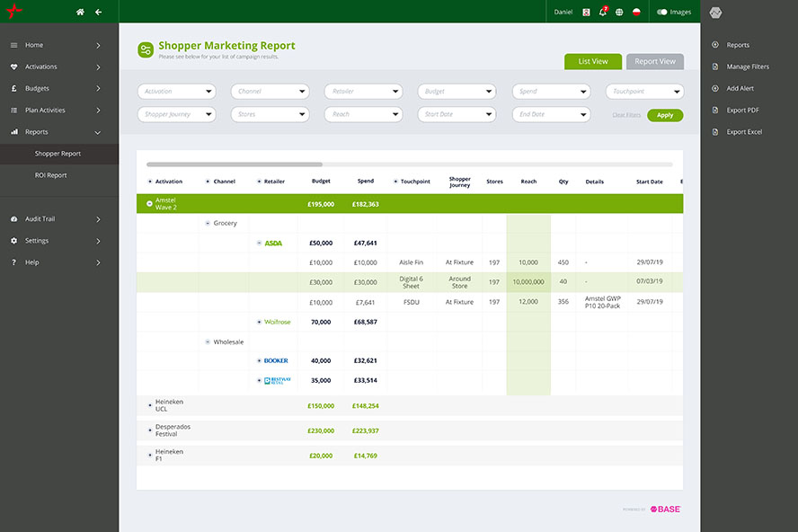Click the red and white flag icon
798x532 pixels.
coord(636,12)
